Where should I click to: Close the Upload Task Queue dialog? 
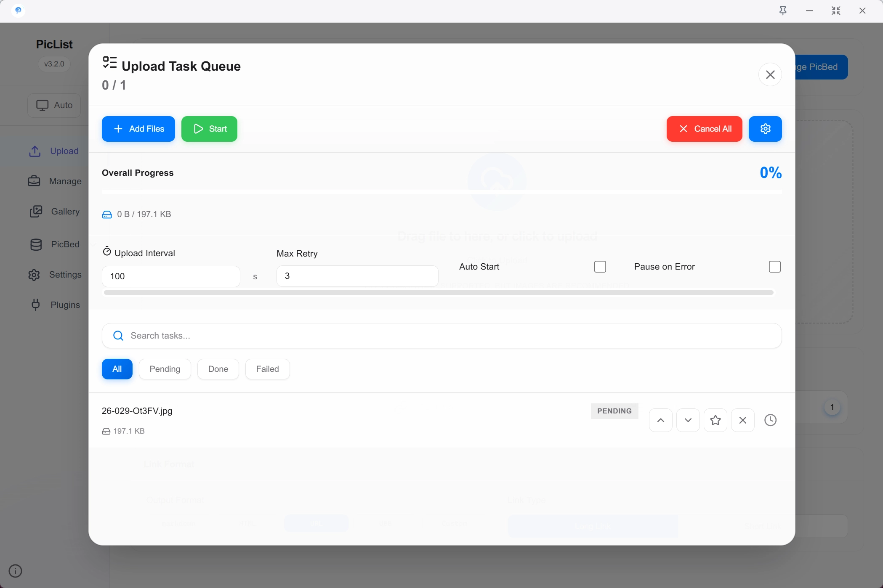tap(770, 74)
